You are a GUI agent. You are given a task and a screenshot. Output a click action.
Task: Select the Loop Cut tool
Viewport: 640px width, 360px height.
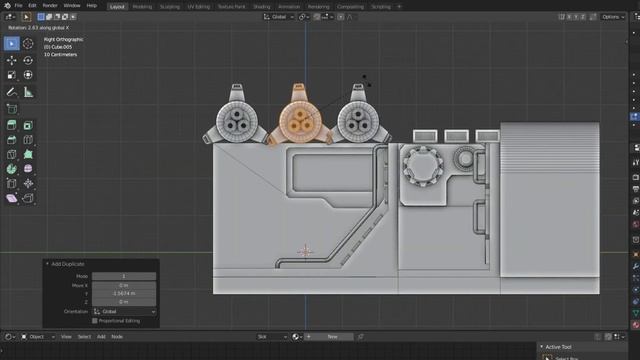28,140
